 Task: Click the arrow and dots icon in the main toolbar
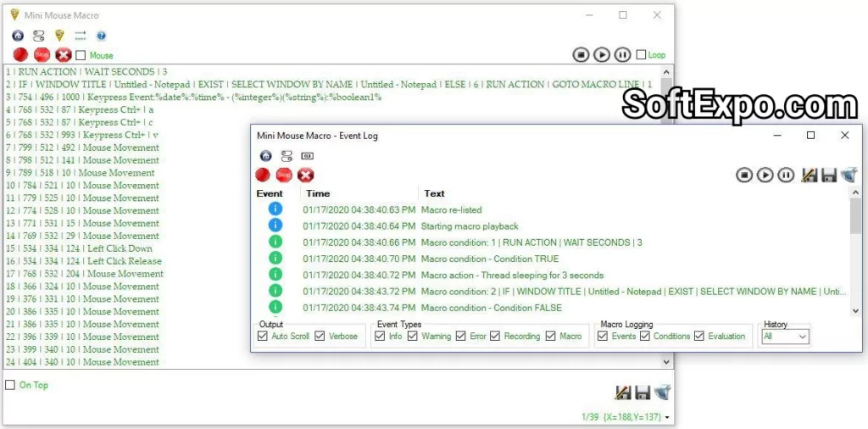coord(81,36)
